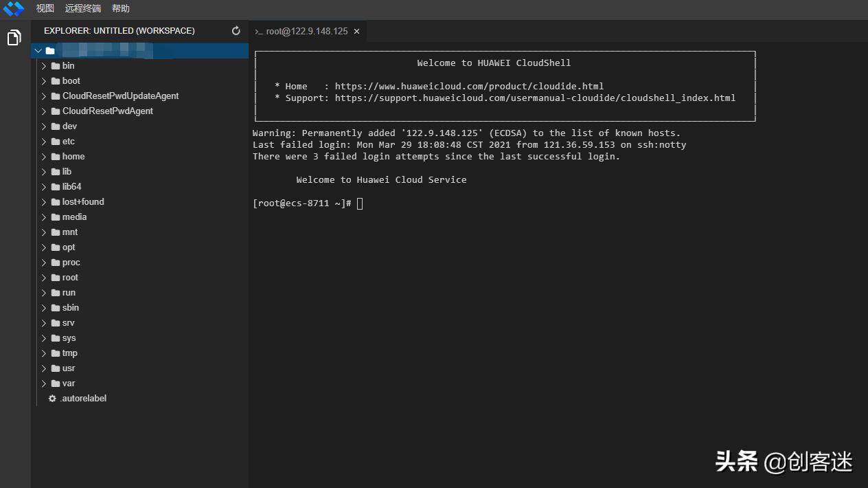The image size is (868, 488).
Task: Click the folder icon next to lost+found
Action: 56,202
